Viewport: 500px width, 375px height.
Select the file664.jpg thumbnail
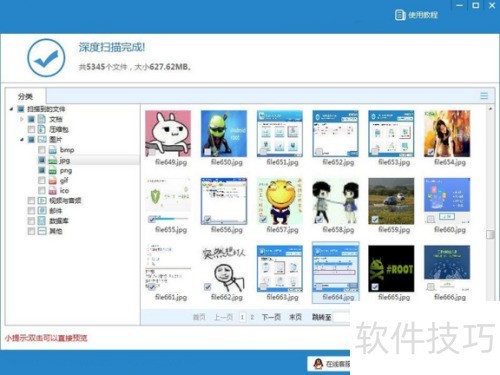[335, 268]
